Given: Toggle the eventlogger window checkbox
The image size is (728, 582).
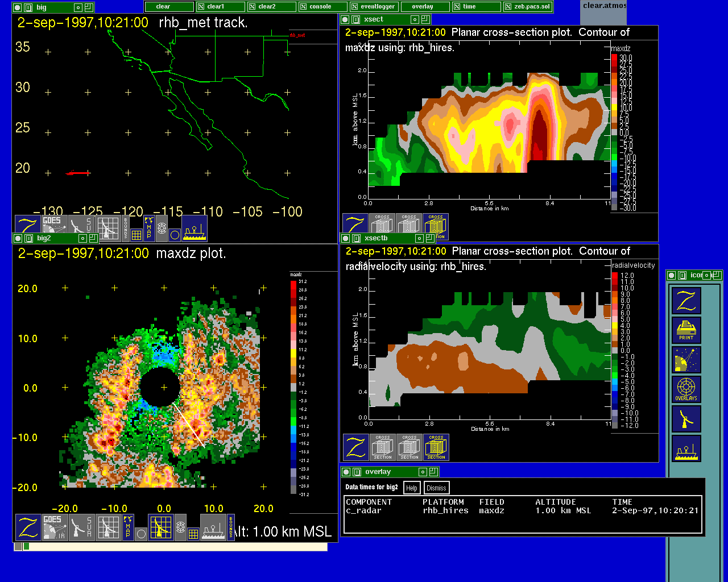Looking at the screenshot, I should 355,7.
